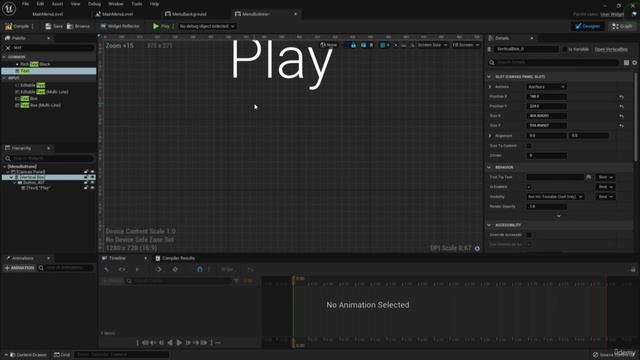The image size is (640, 360).
Task: Save the current widget asset
Action: [54, 26]
